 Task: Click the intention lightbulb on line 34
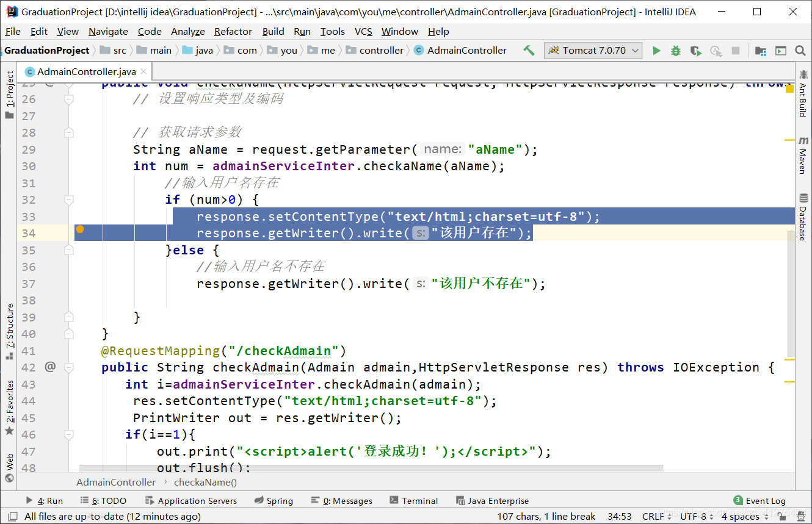[79, 229]
